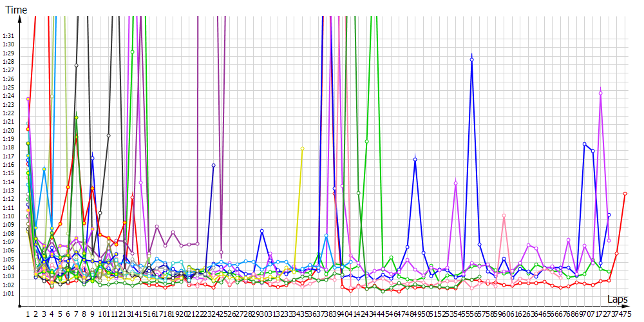Click the arrowhead atop the Time axis
Viewport: 644px width, 322px height.
pyautogui.click(x=21, y=17)
